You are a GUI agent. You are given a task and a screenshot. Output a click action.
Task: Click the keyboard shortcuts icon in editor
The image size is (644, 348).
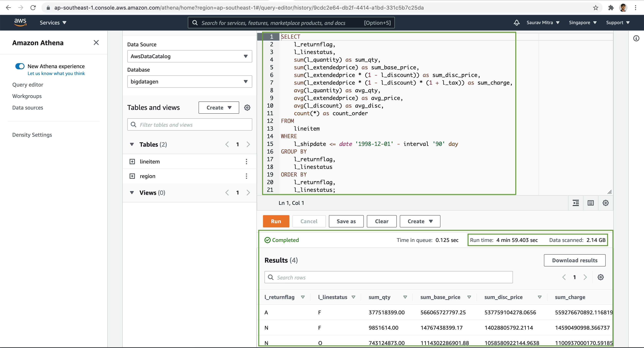pyautogui.click(x=591, y=203)
